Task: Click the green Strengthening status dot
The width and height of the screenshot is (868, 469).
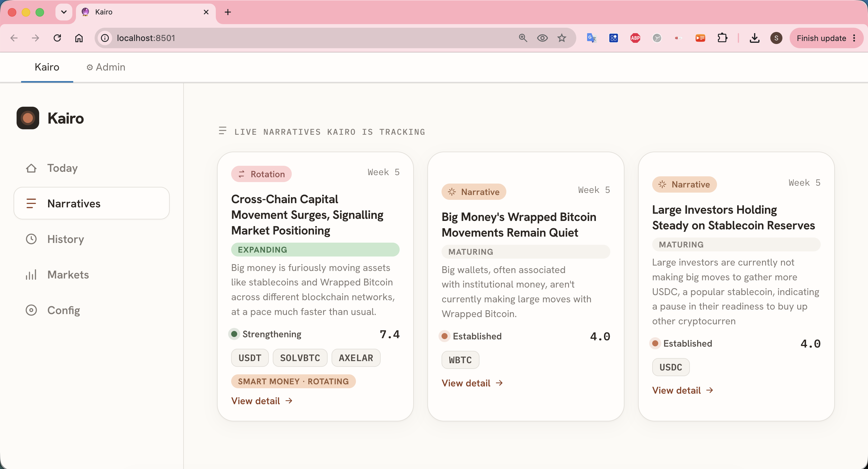Action: 234,334
